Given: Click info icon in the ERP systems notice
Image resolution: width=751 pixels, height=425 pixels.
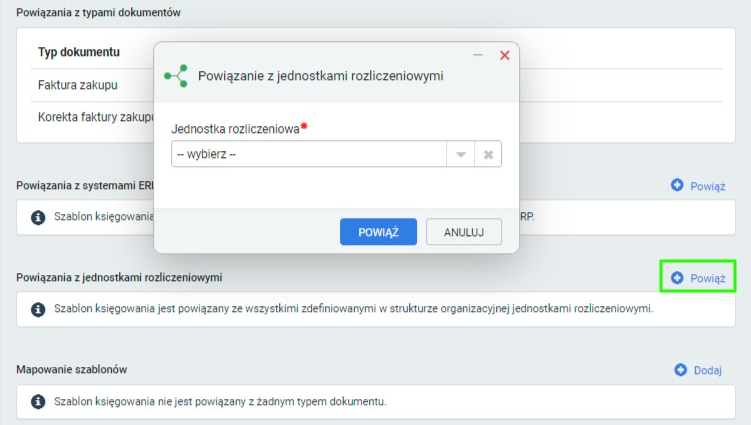Looking at the screenshot, I should (38, 218).
